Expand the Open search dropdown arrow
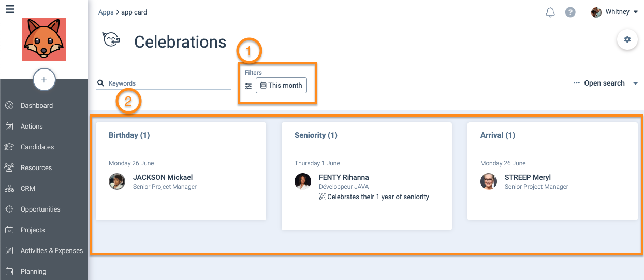This screenshot has height=280, width=644. tap(636, 83)
